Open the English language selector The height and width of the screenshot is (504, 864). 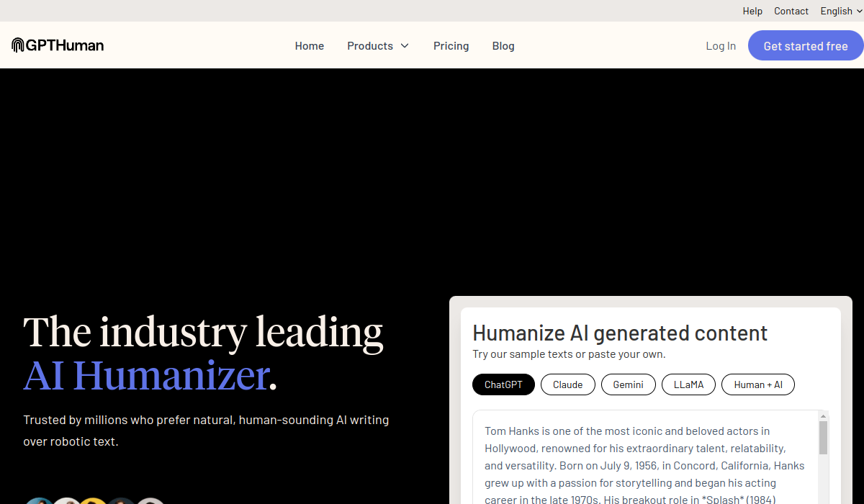pos(841,11)
